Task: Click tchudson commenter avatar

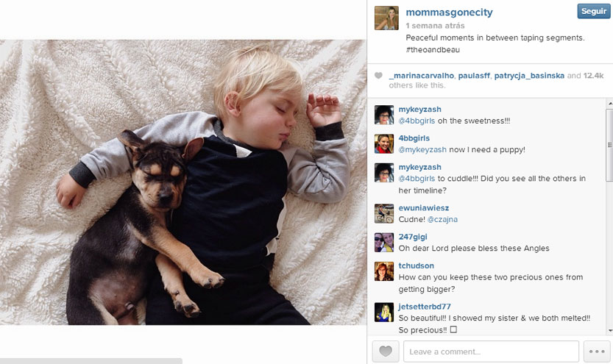Action: pos(384,271)
